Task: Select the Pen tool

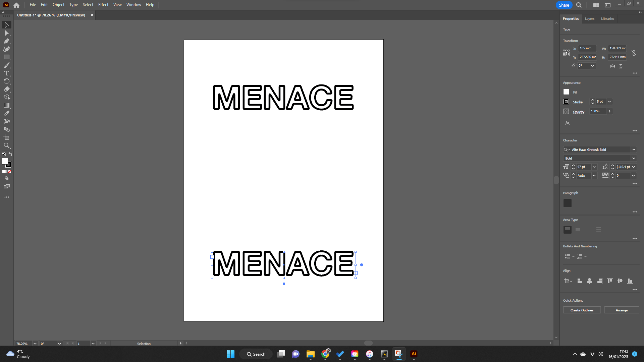Action: coord(7,41)
